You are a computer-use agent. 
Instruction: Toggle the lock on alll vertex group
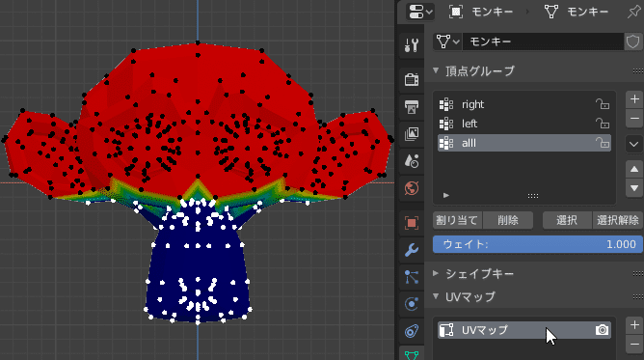[603, 143]
